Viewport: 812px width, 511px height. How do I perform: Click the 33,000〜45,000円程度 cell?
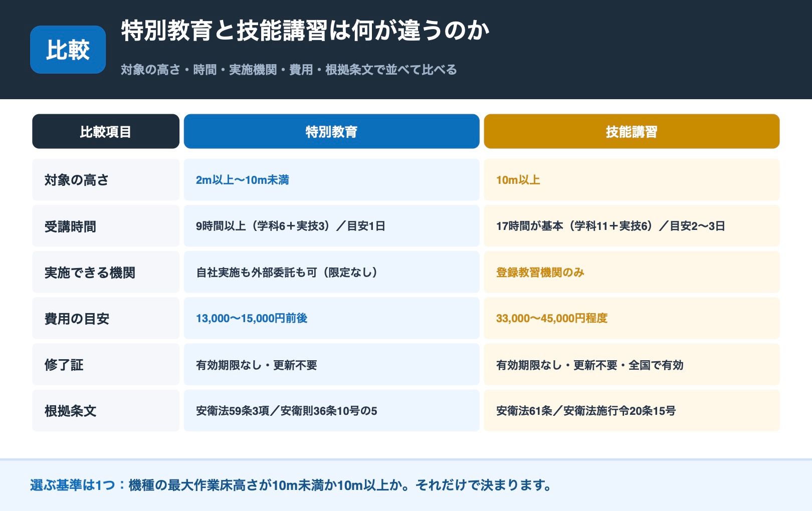632,318
